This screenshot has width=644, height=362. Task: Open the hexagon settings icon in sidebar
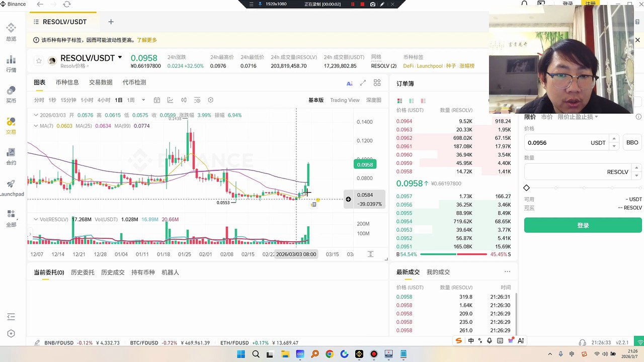(11, 333)
